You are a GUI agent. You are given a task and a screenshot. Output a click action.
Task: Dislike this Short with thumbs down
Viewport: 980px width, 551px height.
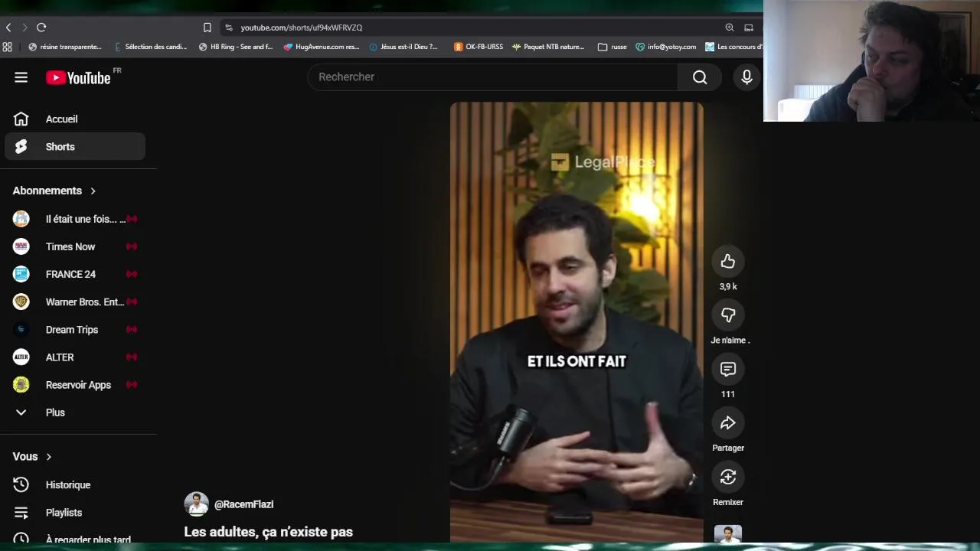point(728,315)
